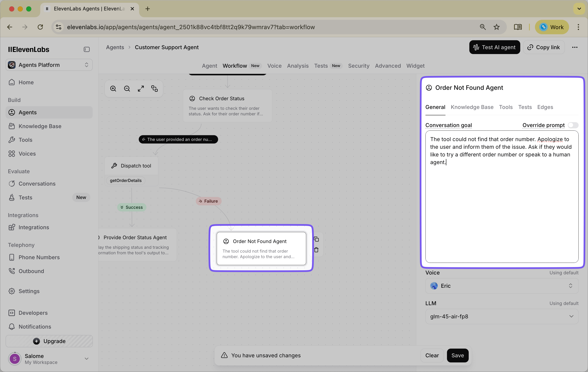This screenshot has width=588, height=372.
Task: Click the zoom out icon on the canvas
Action: tap(127, 88)
